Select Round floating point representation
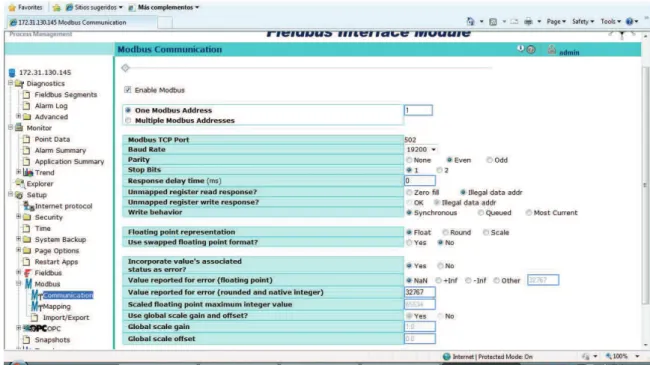The image size is (650, 365). [445, 232]
